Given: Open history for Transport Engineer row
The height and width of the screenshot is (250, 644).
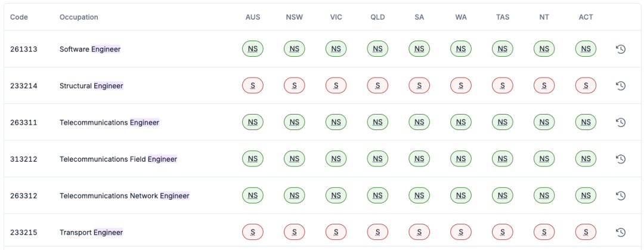Looking at the screenshot, I should pyautogui.click(x=620, y=232).
